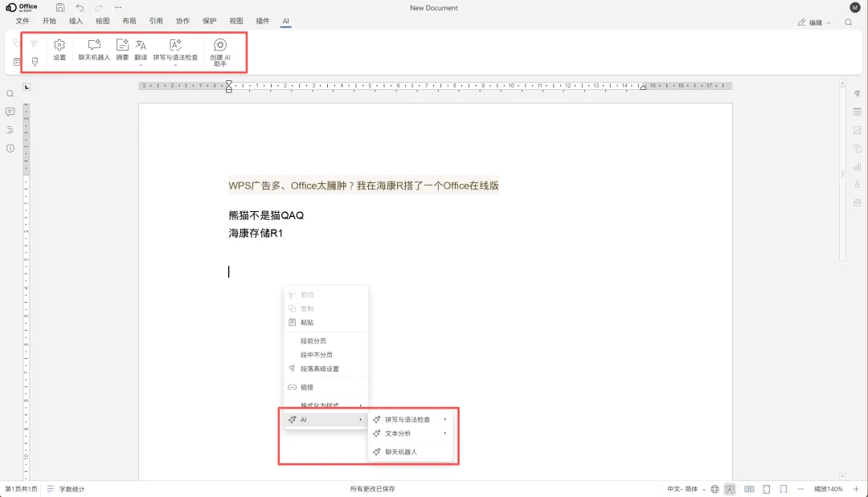Open mail merge icon in right sidebar

pyautogui.click(x=857, y=203)
